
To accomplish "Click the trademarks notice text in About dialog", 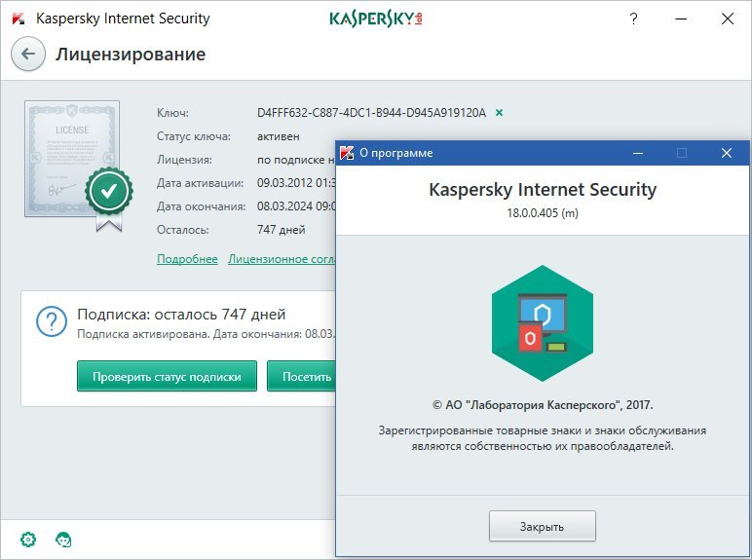I will click(x=543, y=438).
